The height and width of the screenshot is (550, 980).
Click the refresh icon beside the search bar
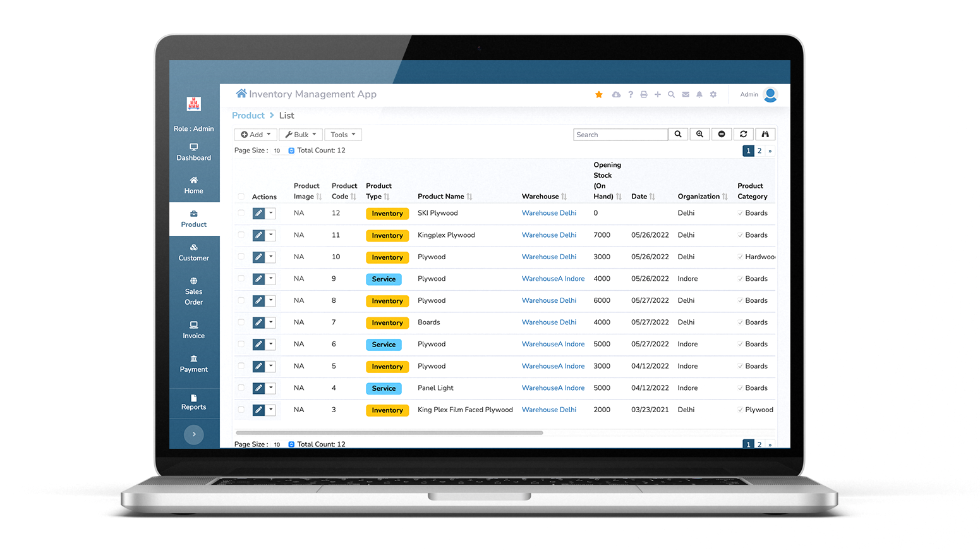[x=743, y=134]
